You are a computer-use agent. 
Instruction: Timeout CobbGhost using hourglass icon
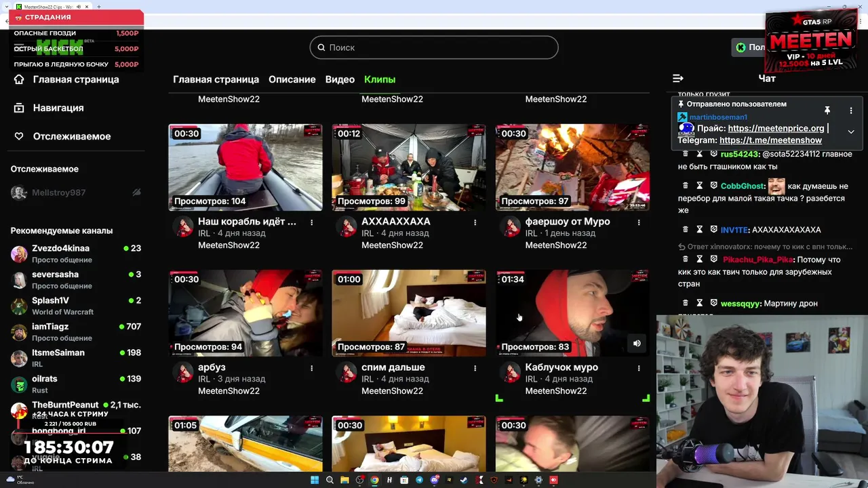[699, 186]
